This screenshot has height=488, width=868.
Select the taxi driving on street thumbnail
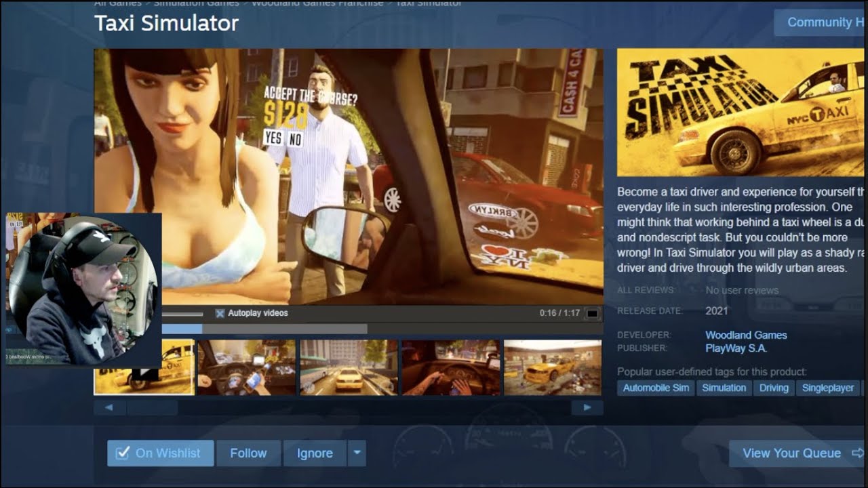tap(349, 367)
